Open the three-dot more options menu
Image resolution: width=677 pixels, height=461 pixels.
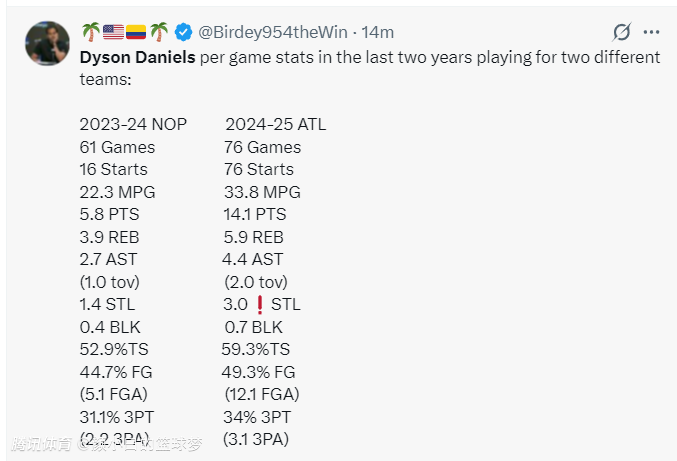coord(650,32)
